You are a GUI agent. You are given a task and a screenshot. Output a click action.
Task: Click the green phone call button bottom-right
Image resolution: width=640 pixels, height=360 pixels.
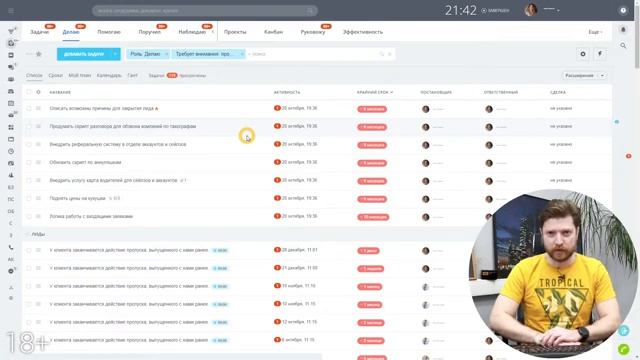623,349
